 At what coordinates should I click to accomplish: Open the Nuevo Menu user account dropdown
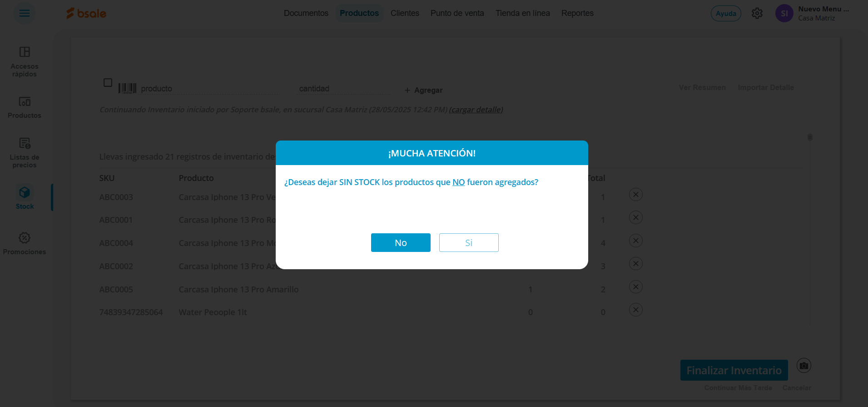(x=812, y=13)
